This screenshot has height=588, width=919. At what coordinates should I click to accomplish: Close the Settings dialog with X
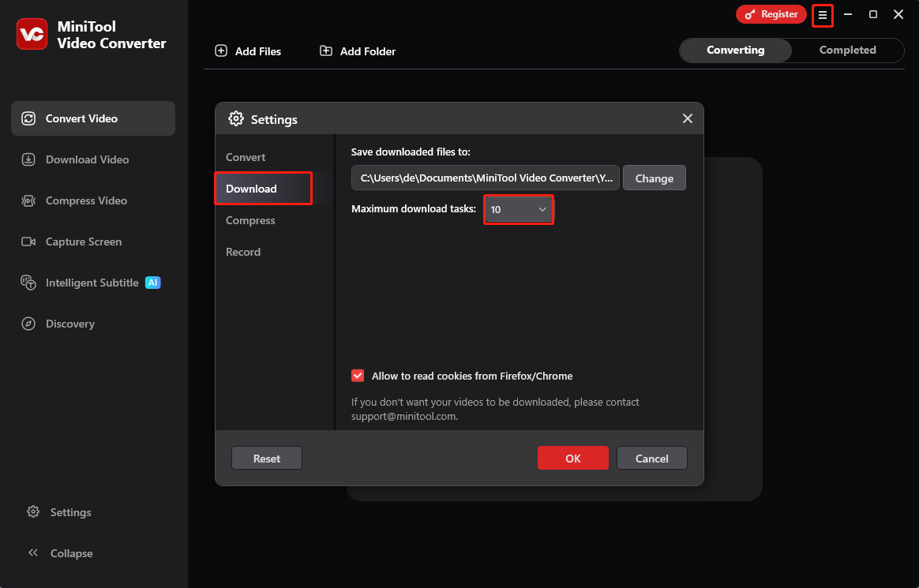688,119
